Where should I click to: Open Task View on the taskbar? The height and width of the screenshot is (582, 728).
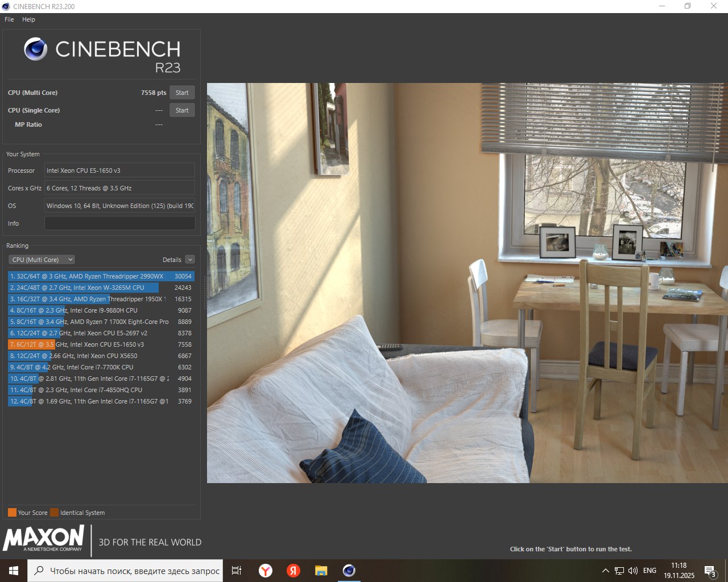tap(237, 571)
